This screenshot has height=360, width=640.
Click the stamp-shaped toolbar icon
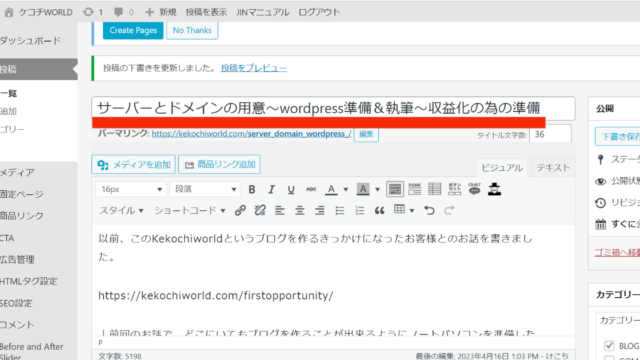494,189
